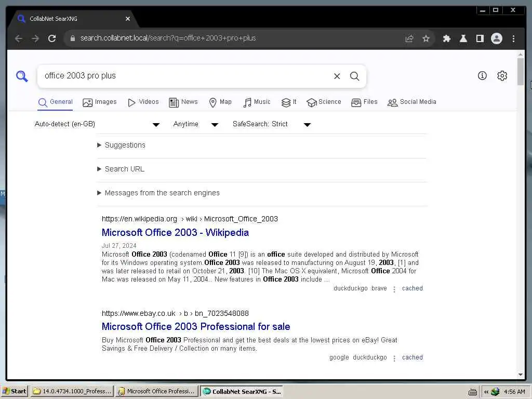Switch to the Social Media tab
This screenshot has height=399, width=532.
[412, 102]
